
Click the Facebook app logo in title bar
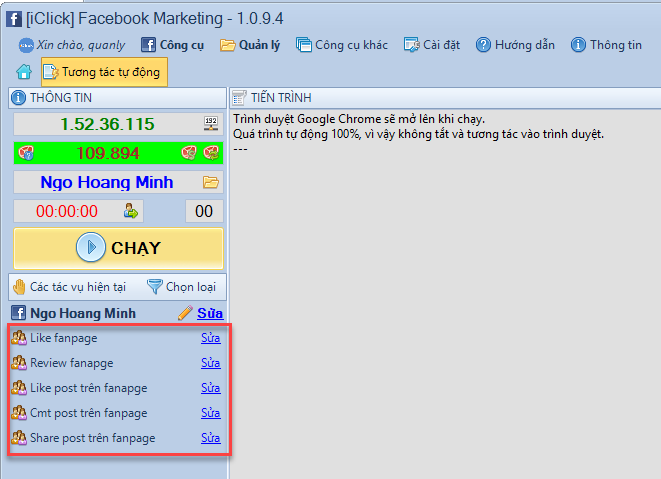tap(14, 19)
